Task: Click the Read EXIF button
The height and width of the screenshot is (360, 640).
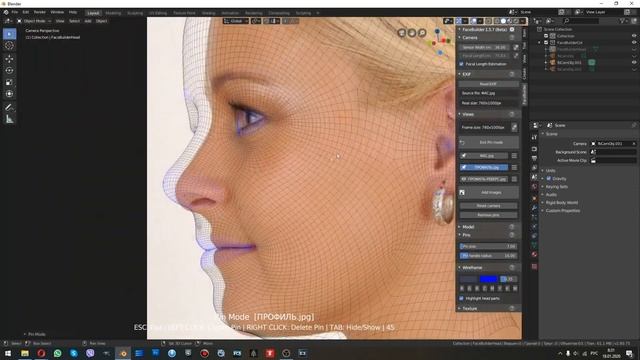Action: point(488,84)
